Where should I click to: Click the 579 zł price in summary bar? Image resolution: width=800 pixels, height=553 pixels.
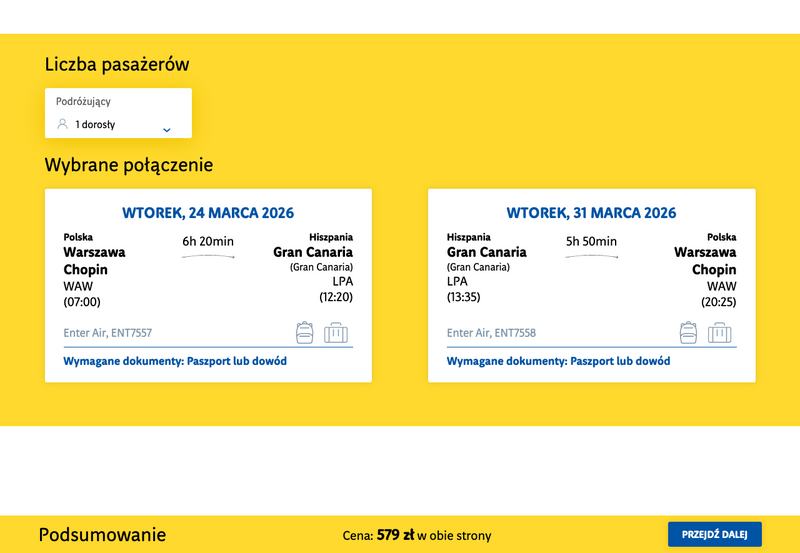[395, 535]
